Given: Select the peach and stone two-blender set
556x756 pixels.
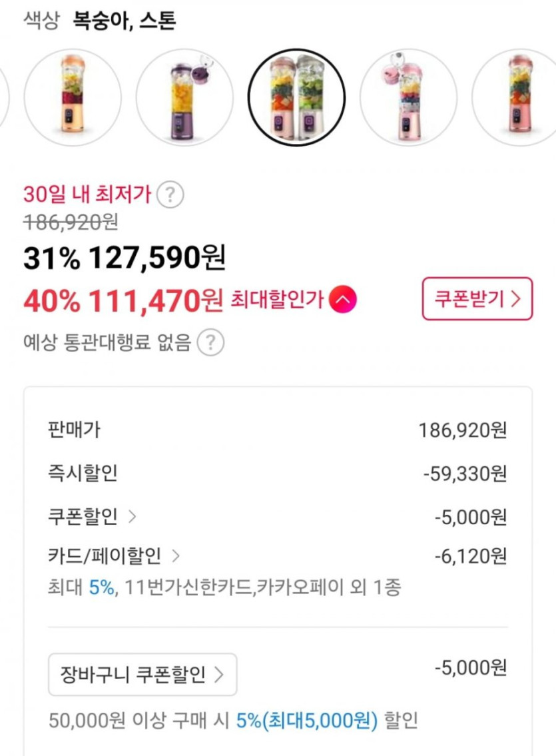Looking at the screenshot, I should 296,97.
